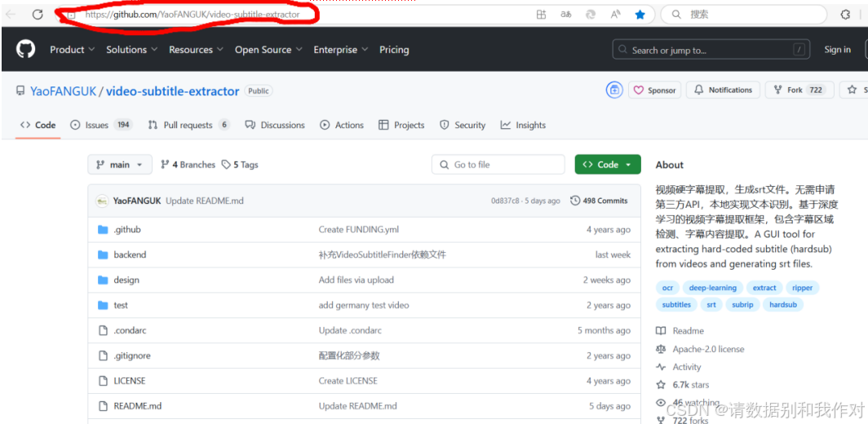Open the green Code dropdown button
The width and height of the screenshot is (868, 424).
(607, 165)
